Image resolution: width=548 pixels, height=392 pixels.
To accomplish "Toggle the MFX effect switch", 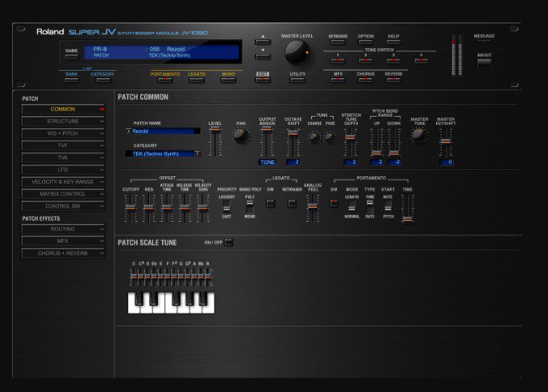I will point(338,80).
